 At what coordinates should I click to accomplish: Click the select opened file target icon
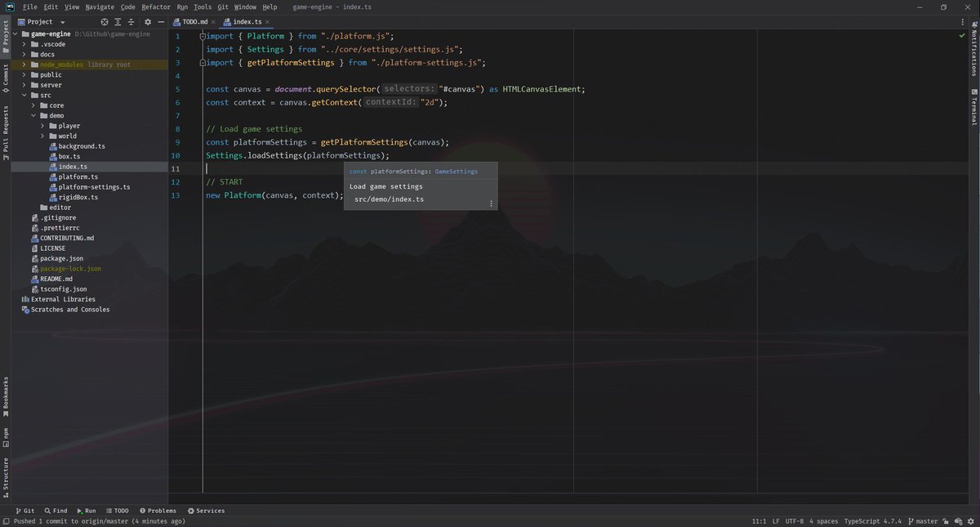105,22
